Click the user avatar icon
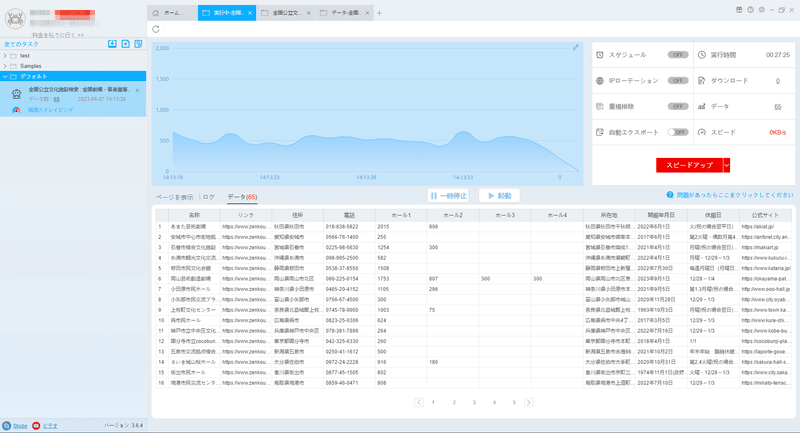Image resolution: width=800 pixels, height=433 pixels. 15,18
